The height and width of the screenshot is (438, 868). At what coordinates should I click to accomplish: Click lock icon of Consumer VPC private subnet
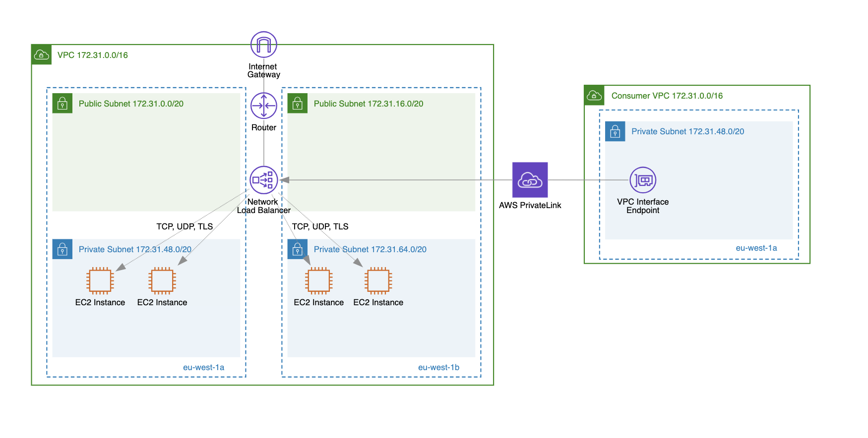[615, 131]
